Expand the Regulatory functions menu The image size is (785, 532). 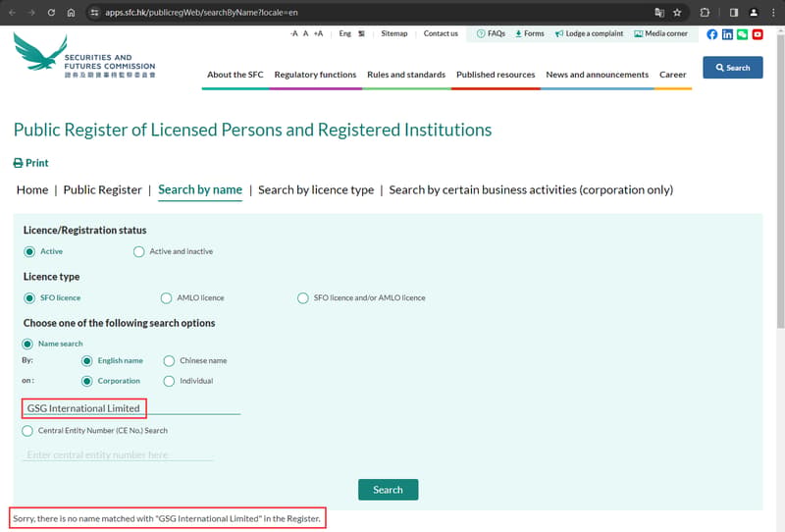pyautogui.click(x=315, y=75)
